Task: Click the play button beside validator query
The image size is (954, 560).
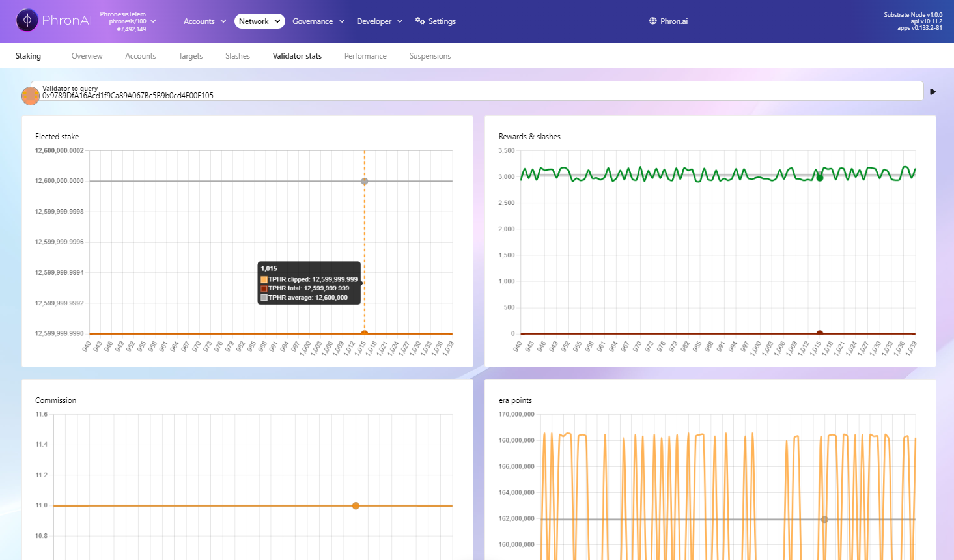Action: pyautogui.click(x=933, y=92)
